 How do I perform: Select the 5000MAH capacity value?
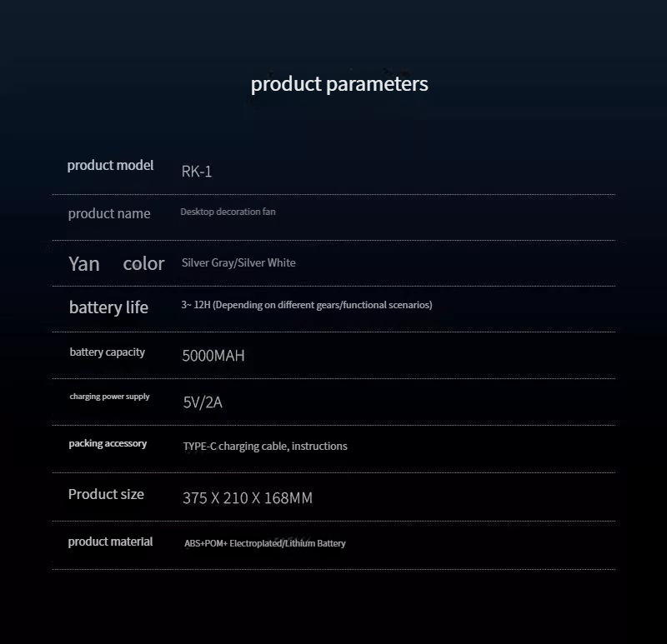click(213, 356)
